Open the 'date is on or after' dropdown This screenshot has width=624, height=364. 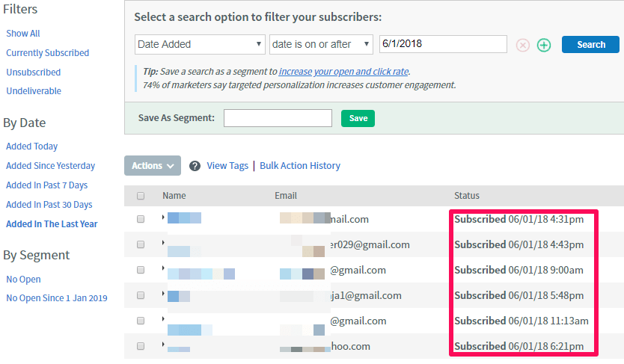[321, 44]
